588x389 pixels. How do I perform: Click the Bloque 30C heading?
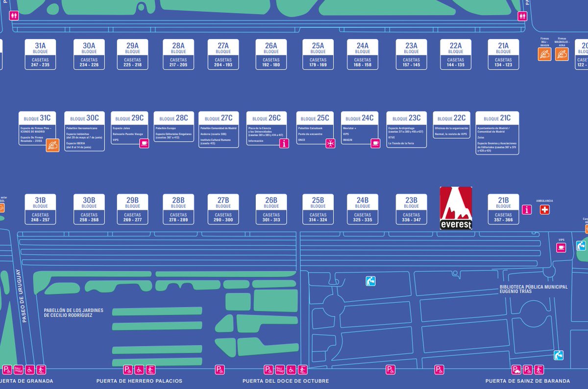coord(84,118)
